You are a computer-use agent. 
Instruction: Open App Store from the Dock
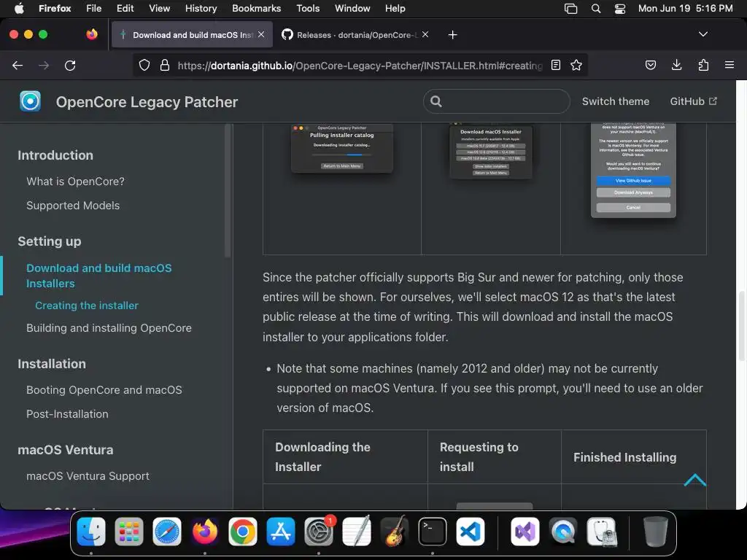[281, 532]
